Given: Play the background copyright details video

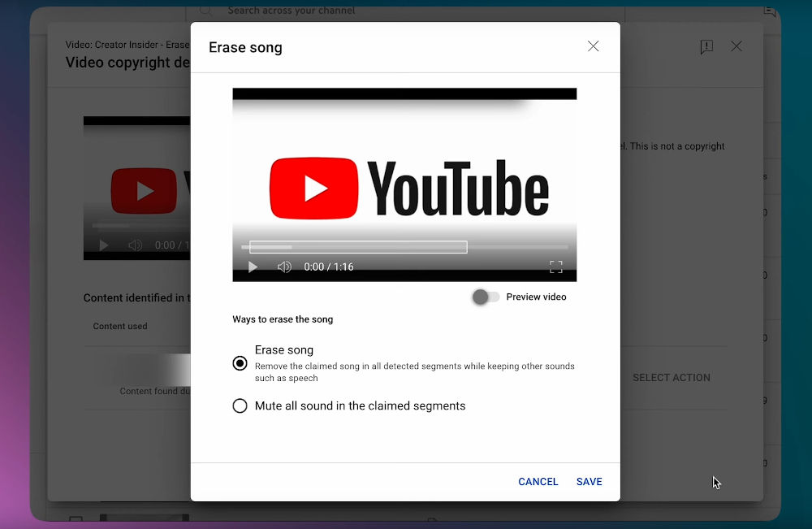Looking at the screenshot, I should pyautogui.click(x=104, y=245).
